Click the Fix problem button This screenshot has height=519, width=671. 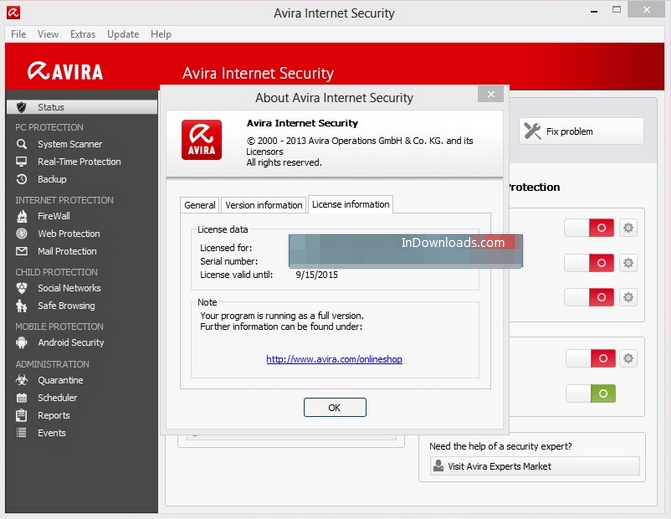click(x=581, y=131)
